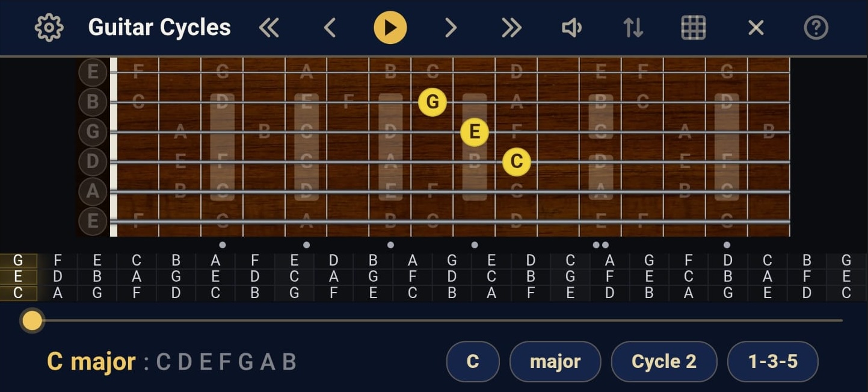Click the Guitar Cycles title
The width and height of the screenshot is (868, 392).
tap(159, 28)
